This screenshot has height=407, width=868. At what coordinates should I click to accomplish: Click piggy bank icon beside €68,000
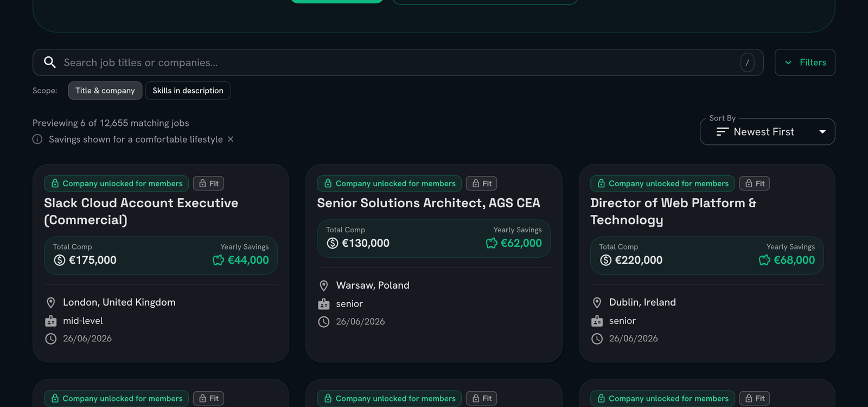[764, 260]
